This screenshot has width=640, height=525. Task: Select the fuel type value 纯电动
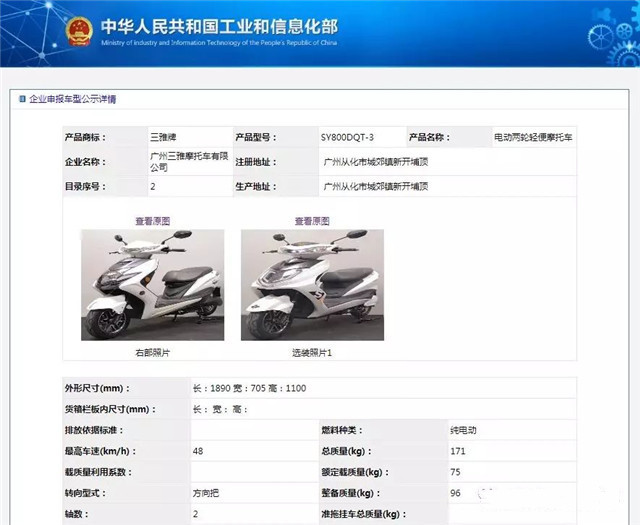(463, 430)
